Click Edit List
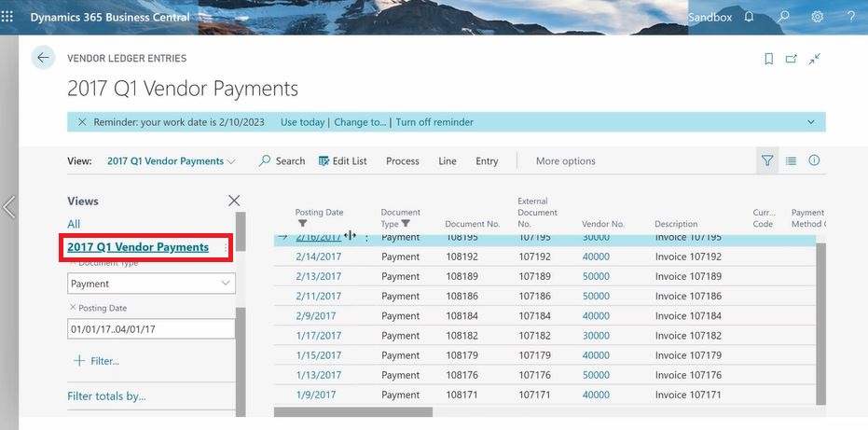The image size is (868, 430). [343, 160]
